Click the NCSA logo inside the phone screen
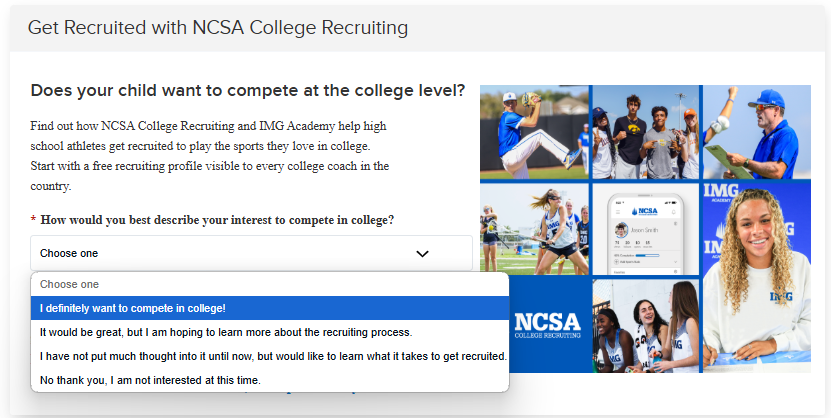This screenshot has width=831, height=418. point(644,211)
